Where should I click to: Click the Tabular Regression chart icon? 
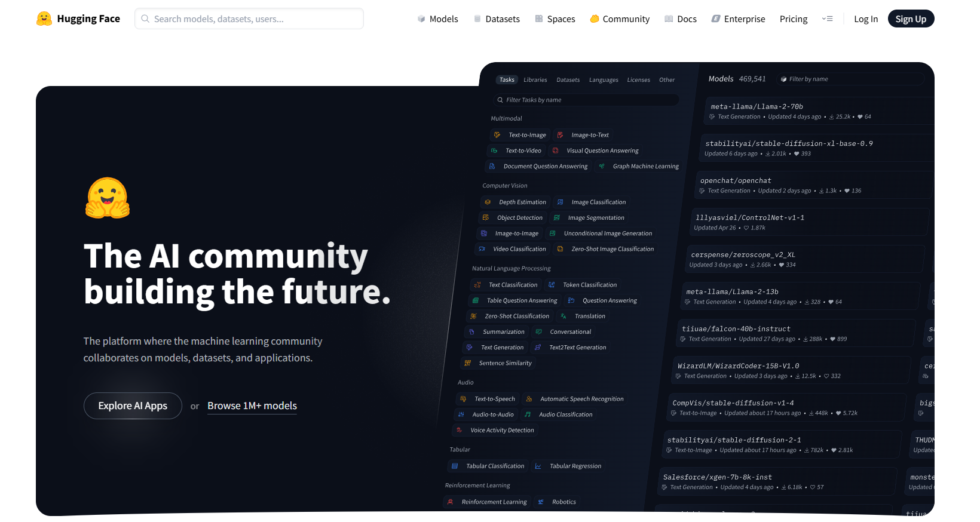pyautogui.click(x=538, y=466)
